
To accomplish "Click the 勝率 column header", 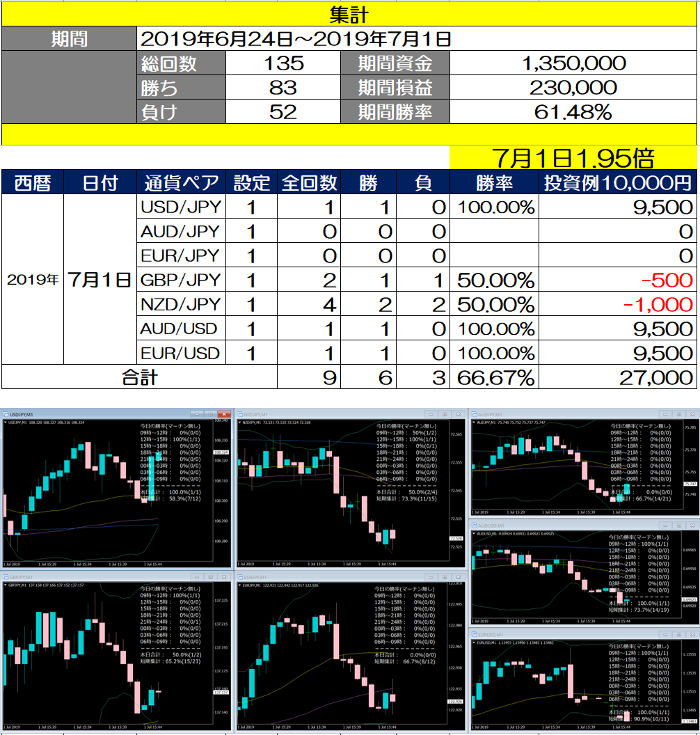I will tap(494, 182).
